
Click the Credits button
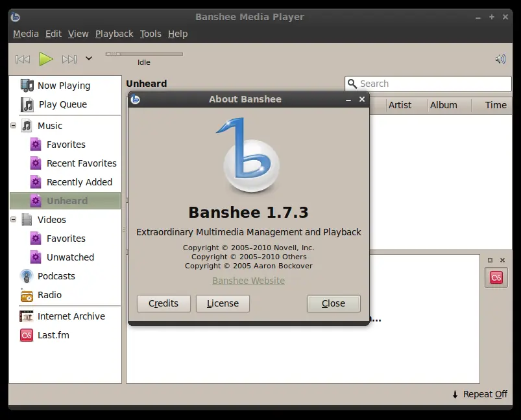tap(164, 303)
